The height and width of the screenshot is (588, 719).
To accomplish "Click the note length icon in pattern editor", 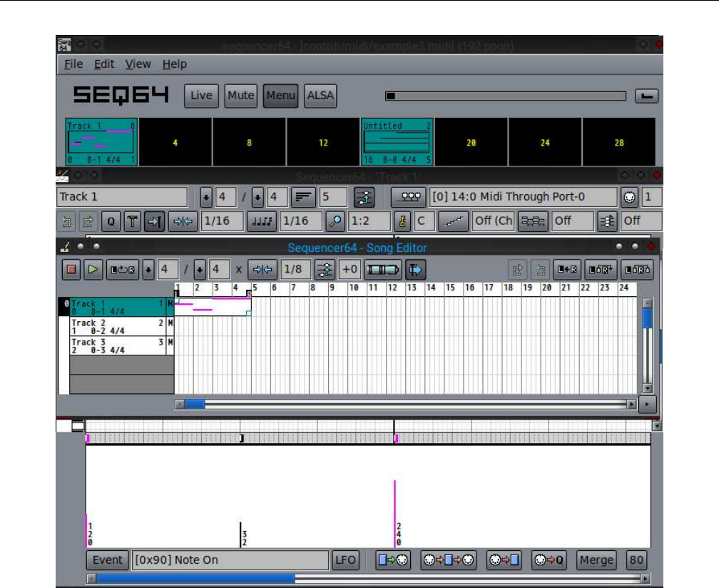I will point(261,221).
